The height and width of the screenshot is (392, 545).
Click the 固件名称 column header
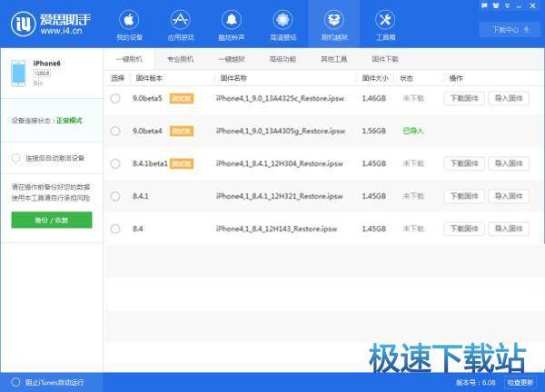(233, 78)
